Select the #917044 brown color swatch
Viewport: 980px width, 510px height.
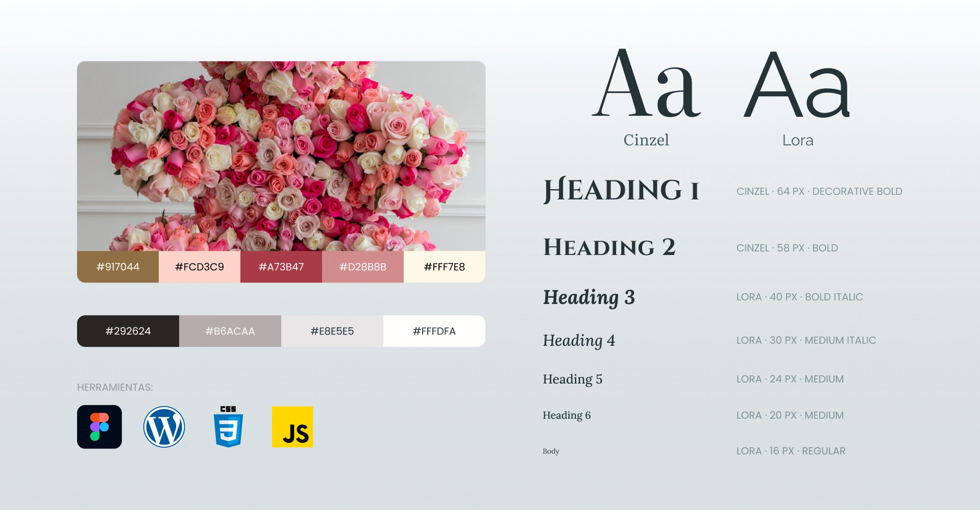click(x=118, y=267)
